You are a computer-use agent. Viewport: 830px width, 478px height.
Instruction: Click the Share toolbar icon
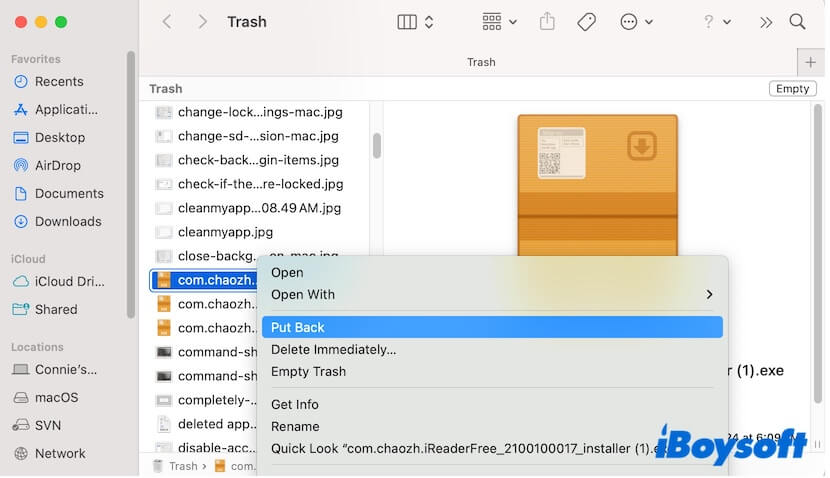pos(547,22)
